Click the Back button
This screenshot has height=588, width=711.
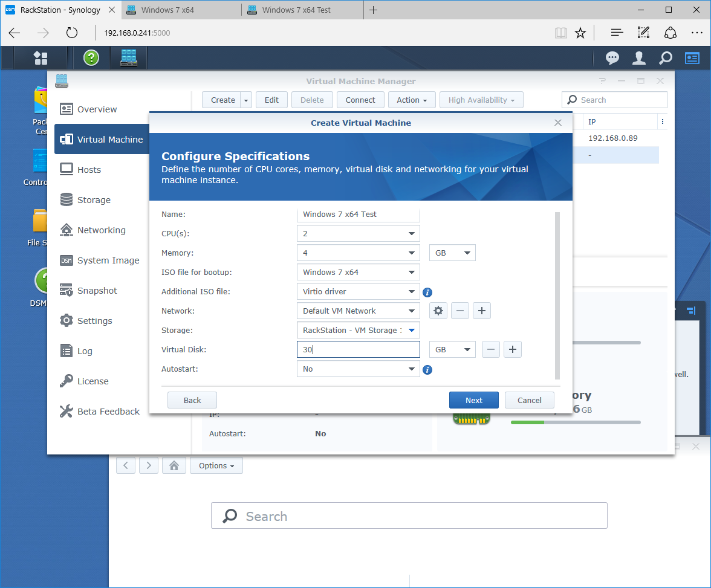pyautogui.click(x=192, y=399)
